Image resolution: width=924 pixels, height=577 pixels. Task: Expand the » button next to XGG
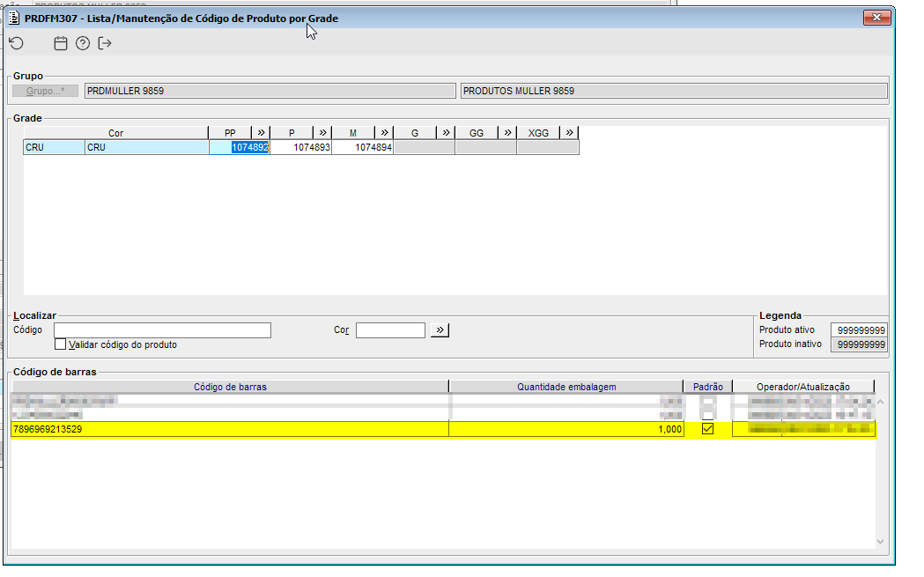(x=569, y=133)
